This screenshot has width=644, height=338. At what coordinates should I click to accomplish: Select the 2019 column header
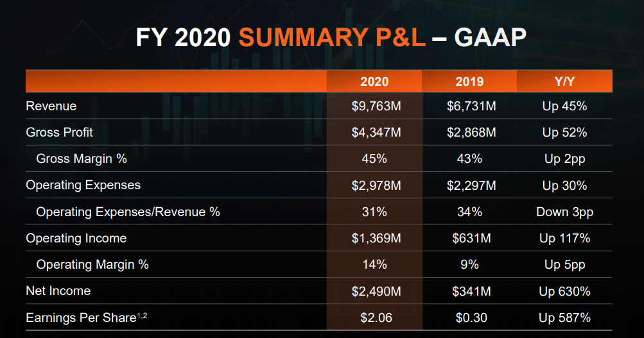pos(469,81)
